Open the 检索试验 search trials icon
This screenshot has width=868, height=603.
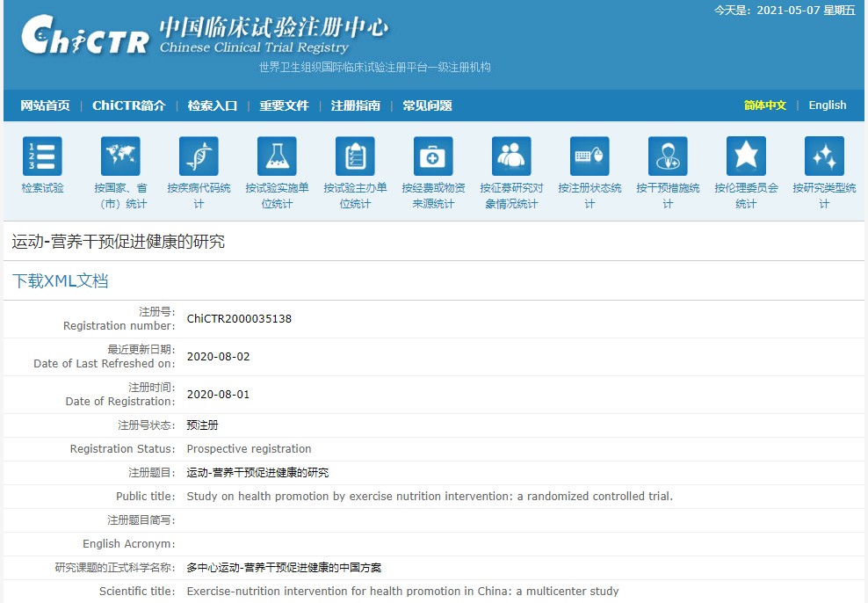pos(42,156)
